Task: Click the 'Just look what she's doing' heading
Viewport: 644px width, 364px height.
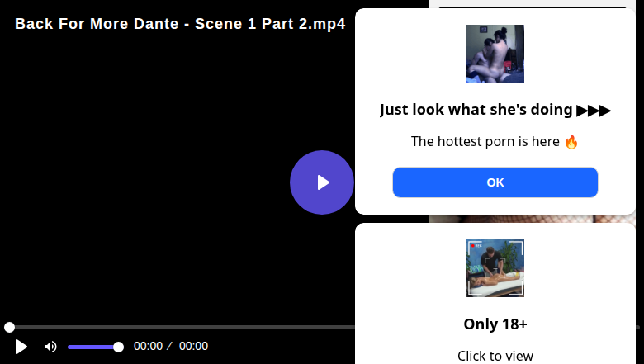Action: click(x=476, y=110)
